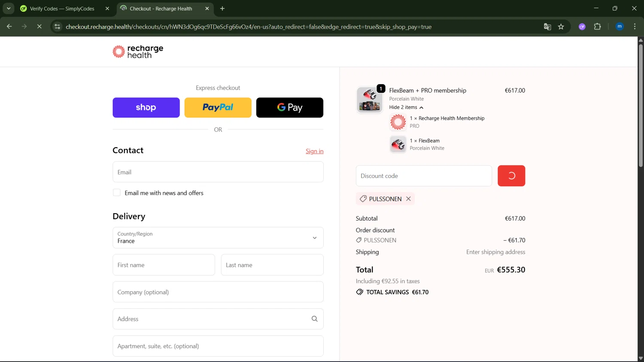This screenshot has width=644, height=362.
Task: Pay with the PayPal express button
Action: (218, 107)
